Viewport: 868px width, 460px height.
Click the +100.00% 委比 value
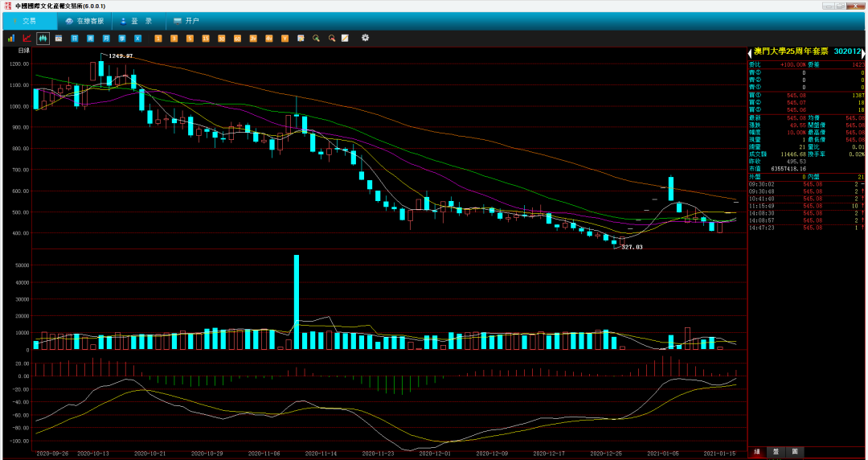click(x=793, y=65)
